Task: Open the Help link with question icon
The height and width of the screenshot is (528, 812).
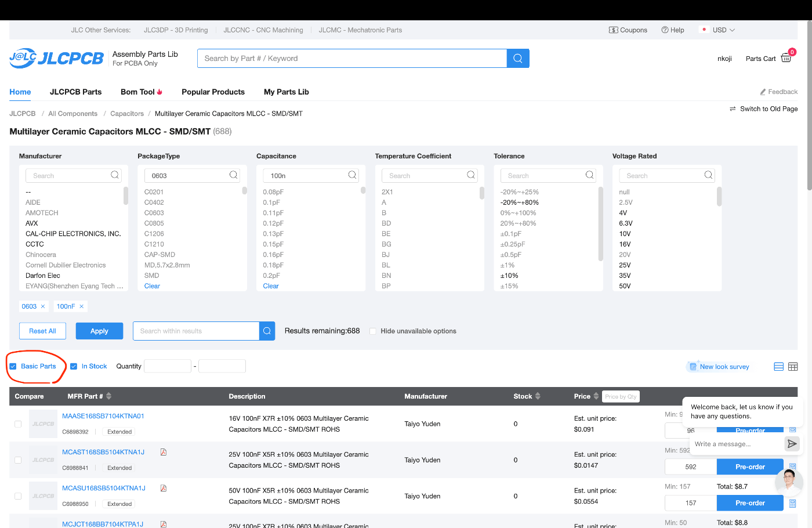Action: click(x=673, y=30)
